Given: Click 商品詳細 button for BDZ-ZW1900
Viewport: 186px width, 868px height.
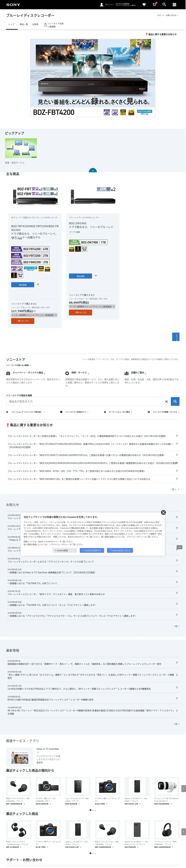Looking at the screenshot, I should [x=80, y=276].
